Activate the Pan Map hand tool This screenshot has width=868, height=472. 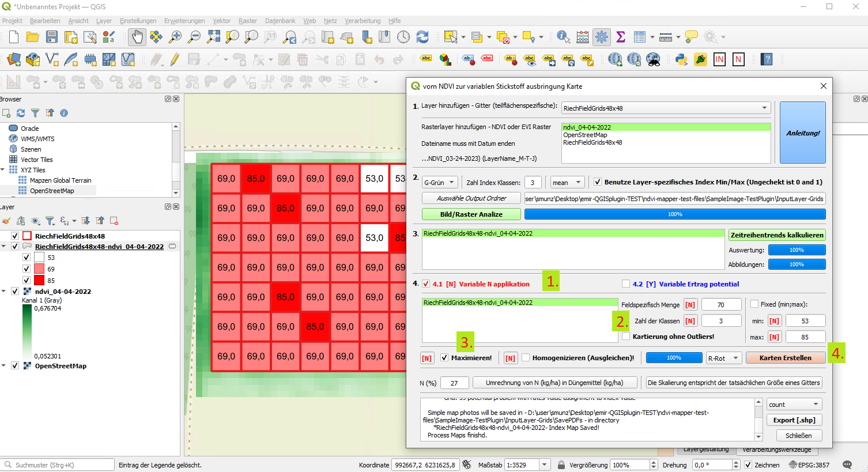click(137, 37)
